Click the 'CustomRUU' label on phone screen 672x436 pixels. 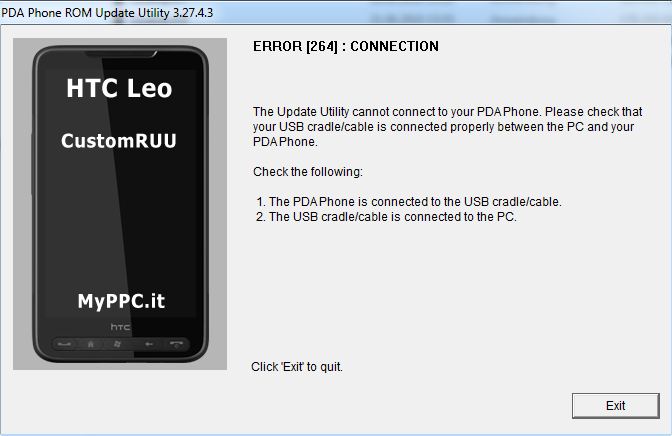click(x=119, y=141)
